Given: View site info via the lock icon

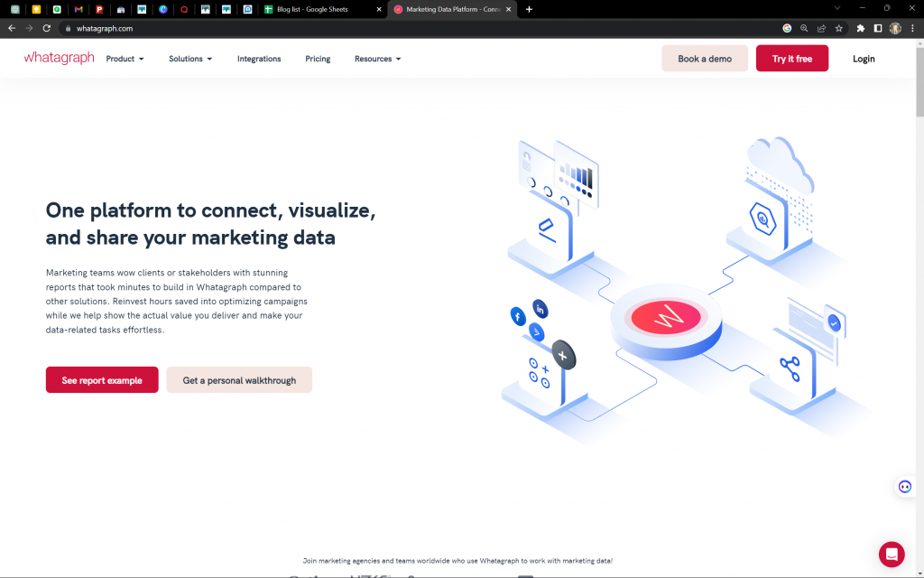Looking at the screenshot, I should 69,28.
